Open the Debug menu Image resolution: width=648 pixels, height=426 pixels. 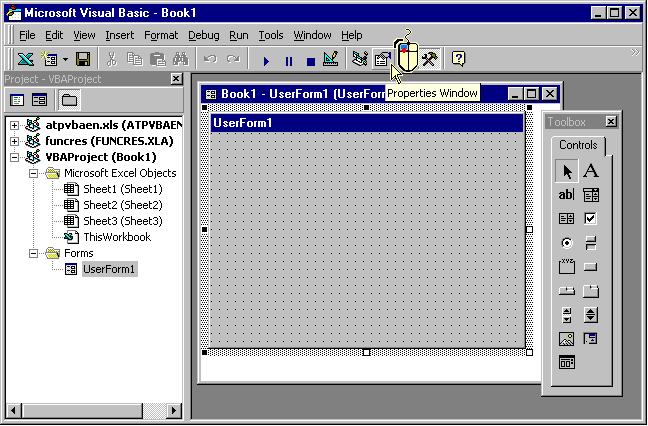204,36
